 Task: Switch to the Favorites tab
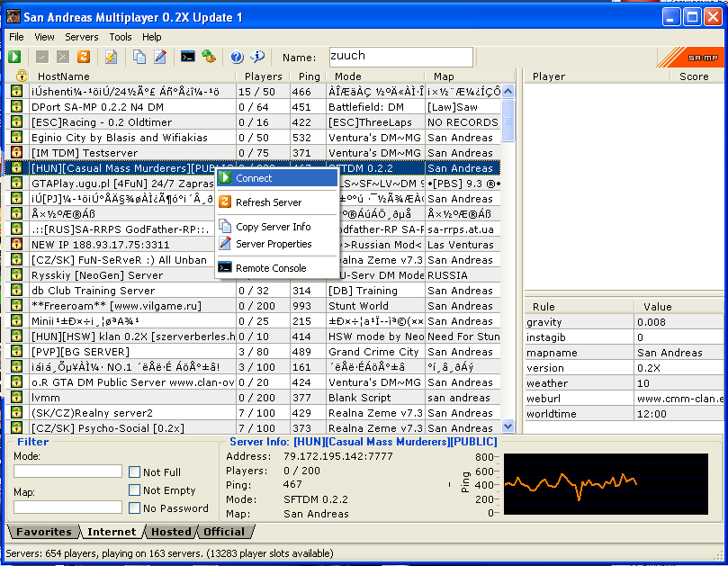point(44,532)
